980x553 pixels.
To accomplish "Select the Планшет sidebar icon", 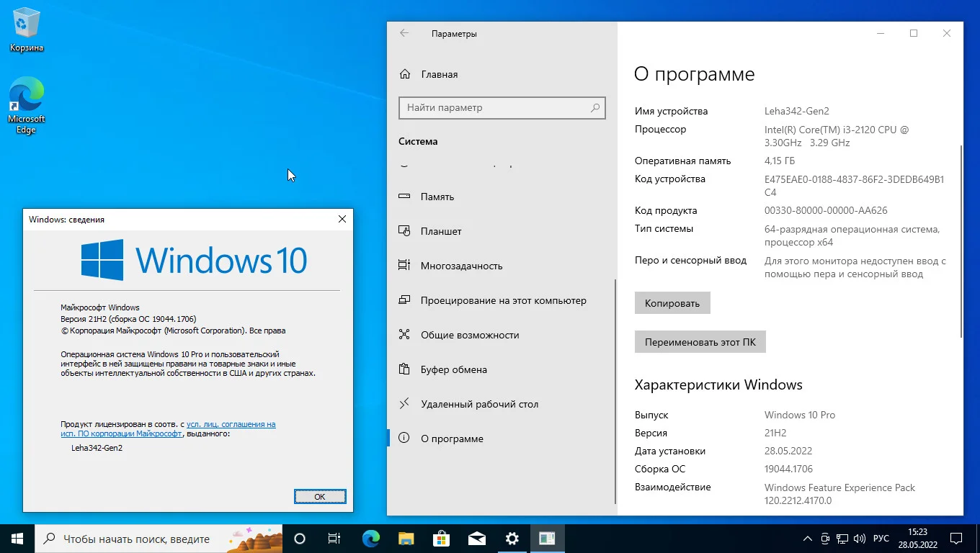I will pyautogui.click(x=404, y=231).
